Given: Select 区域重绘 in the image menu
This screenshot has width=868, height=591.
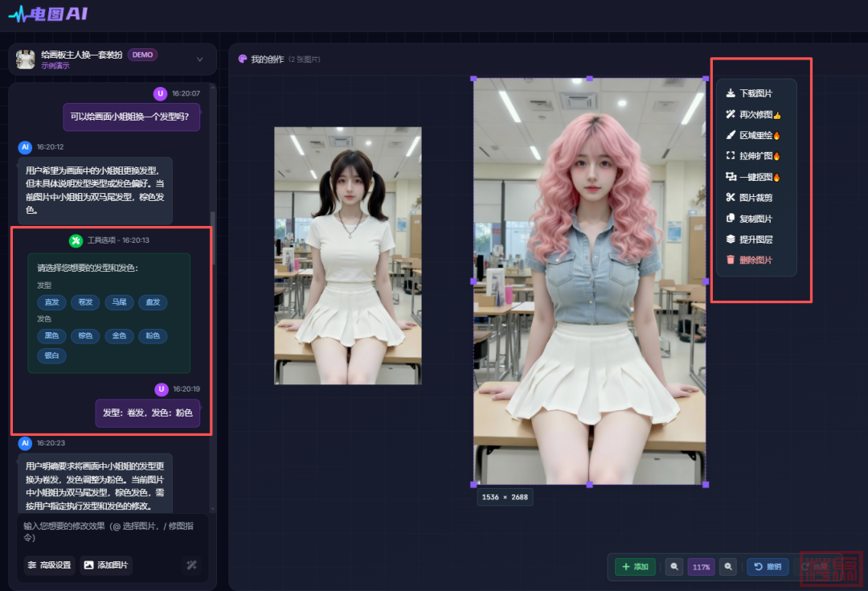Looking at the screenshot, I should click(x=755, y=135).
